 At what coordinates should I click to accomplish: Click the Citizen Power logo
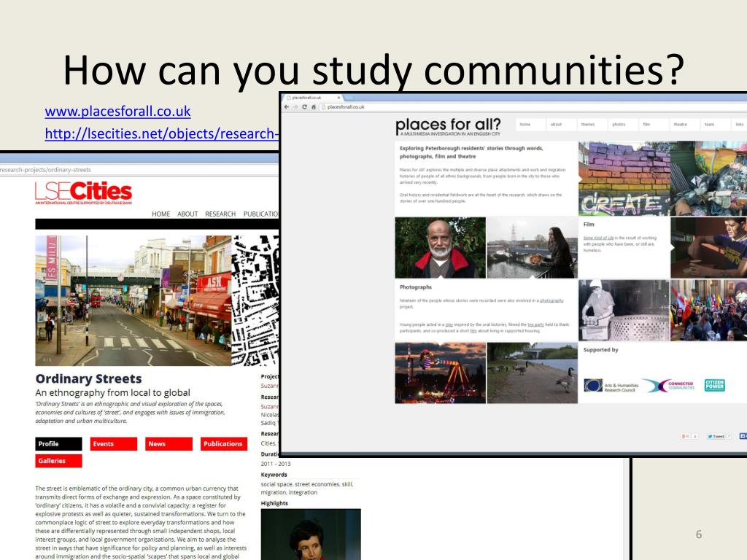click(x=715, y=385)
